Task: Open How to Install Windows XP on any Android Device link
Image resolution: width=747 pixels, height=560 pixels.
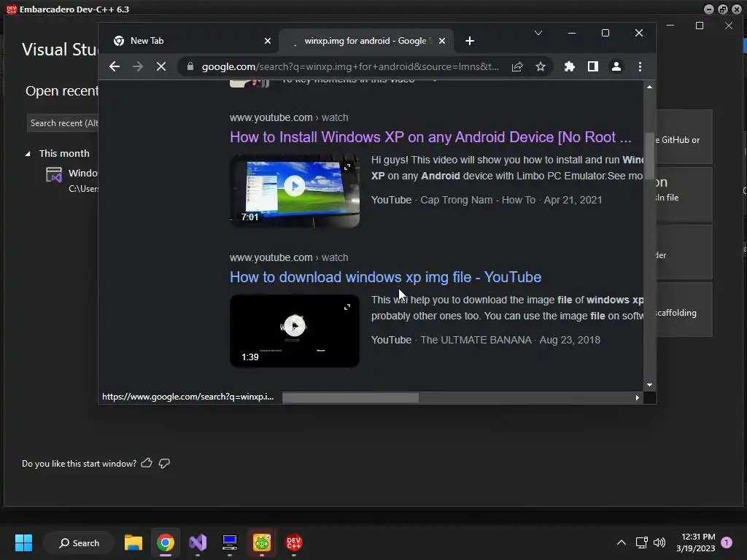Action: [x=430, y=137]
